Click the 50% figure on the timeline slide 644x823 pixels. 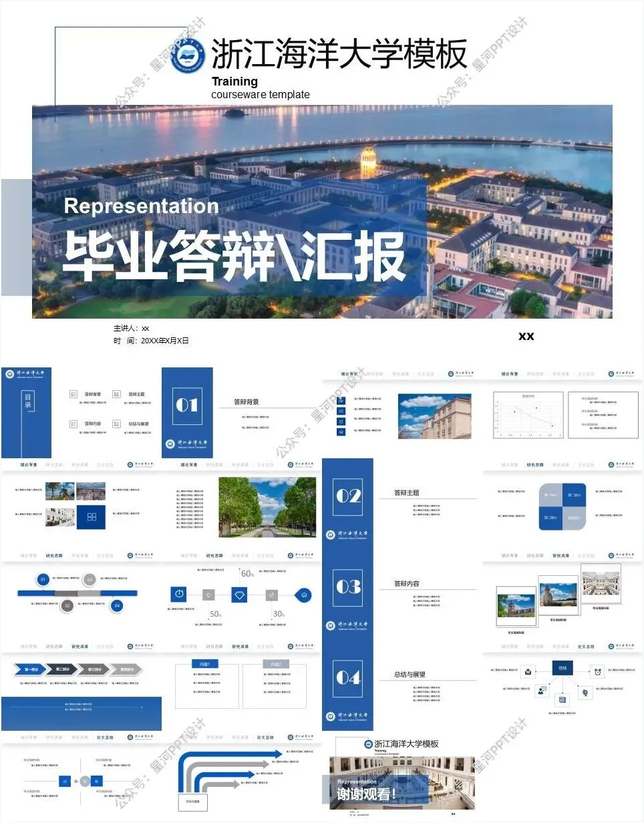(215, 614)
